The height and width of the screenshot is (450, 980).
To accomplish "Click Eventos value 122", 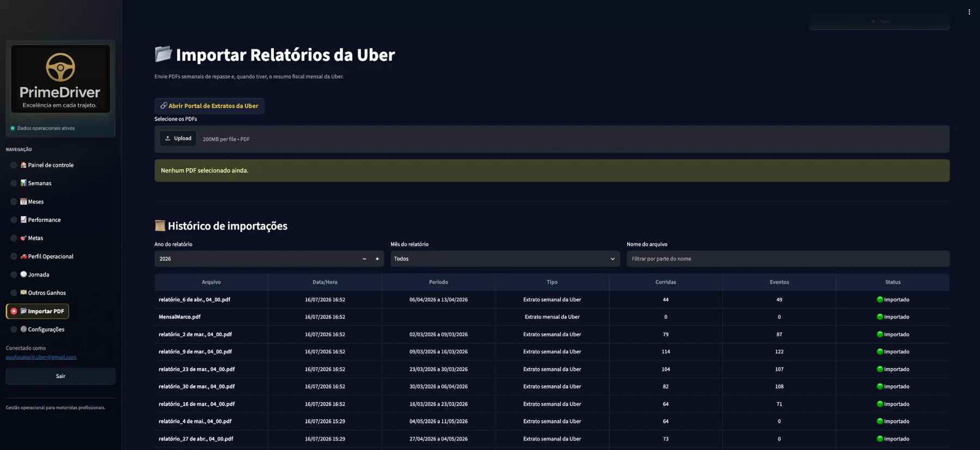I will (779, 352).
